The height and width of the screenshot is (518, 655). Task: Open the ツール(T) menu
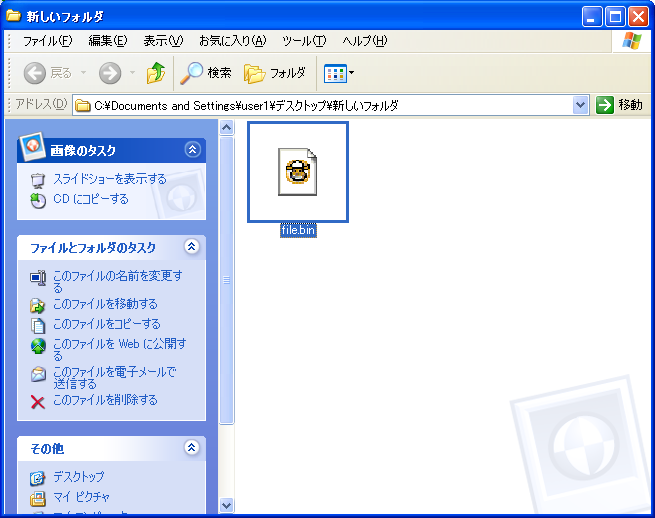coord(304,41)
